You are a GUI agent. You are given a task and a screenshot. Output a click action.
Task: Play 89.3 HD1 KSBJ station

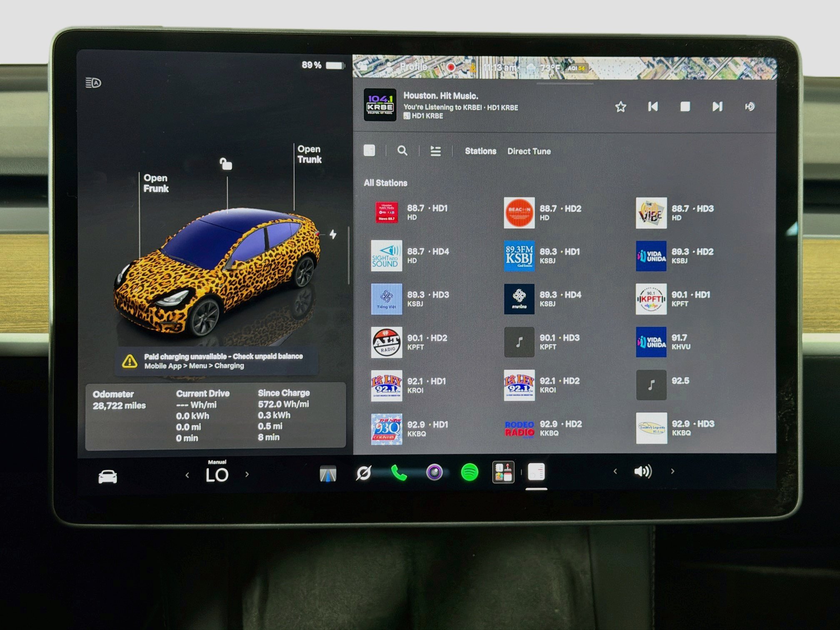[542, 256]
